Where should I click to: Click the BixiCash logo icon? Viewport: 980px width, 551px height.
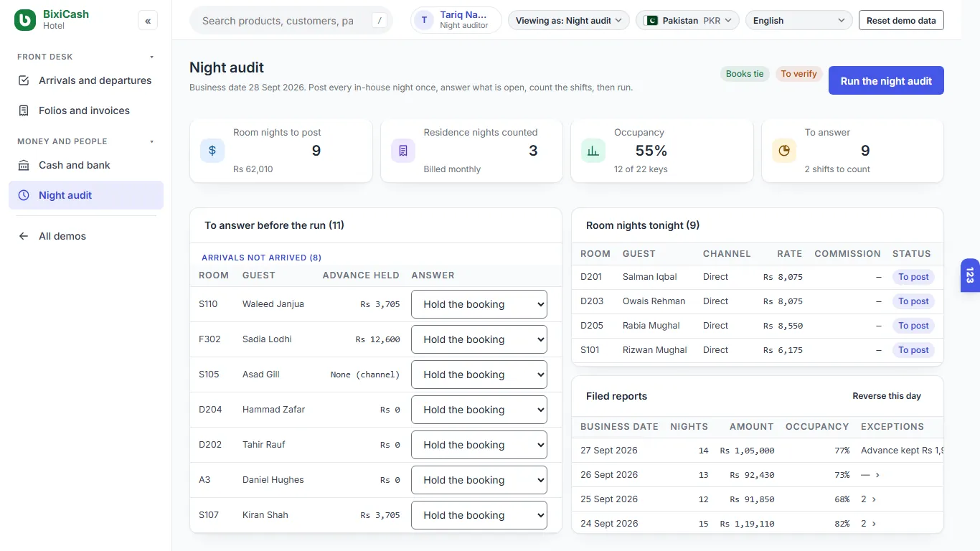(x=25, y=20)
